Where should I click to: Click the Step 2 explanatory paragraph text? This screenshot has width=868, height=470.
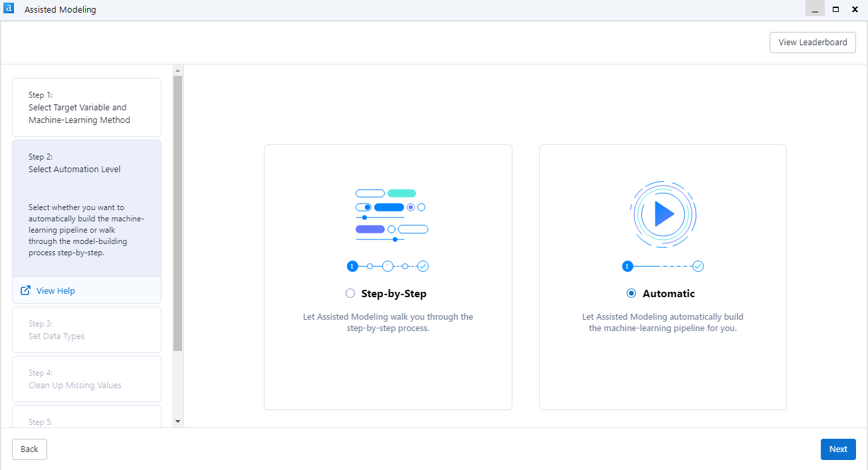[86, 230]
